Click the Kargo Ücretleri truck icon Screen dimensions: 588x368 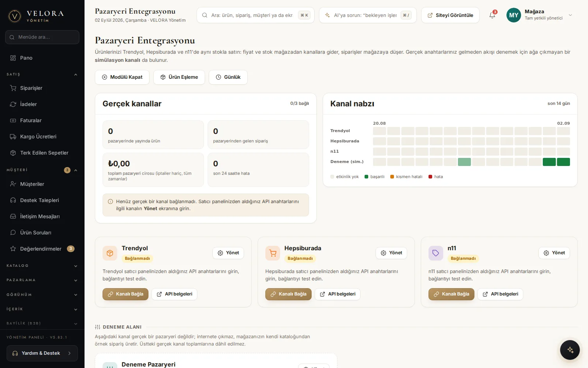(13, 137)
